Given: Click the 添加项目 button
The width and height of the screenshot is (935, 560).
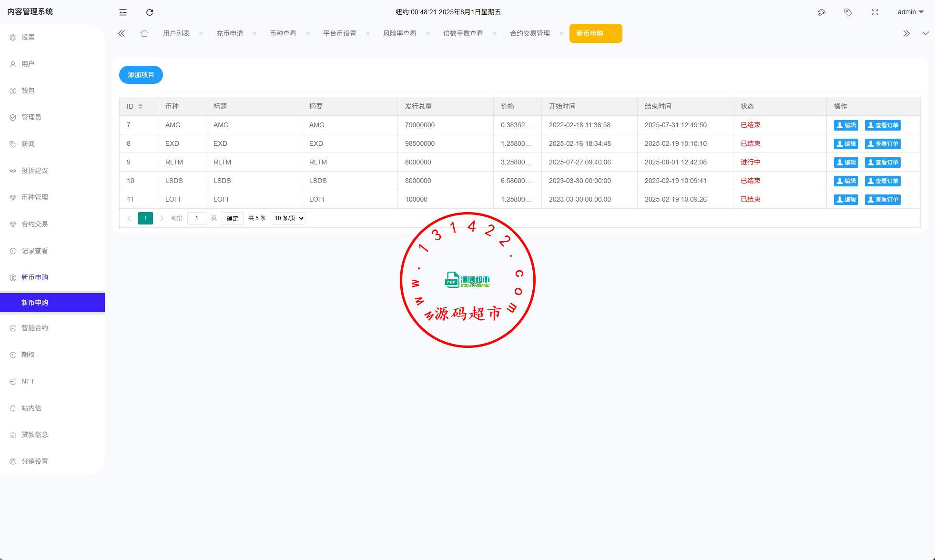Looking at the screenshot, I should coord(141,75).
